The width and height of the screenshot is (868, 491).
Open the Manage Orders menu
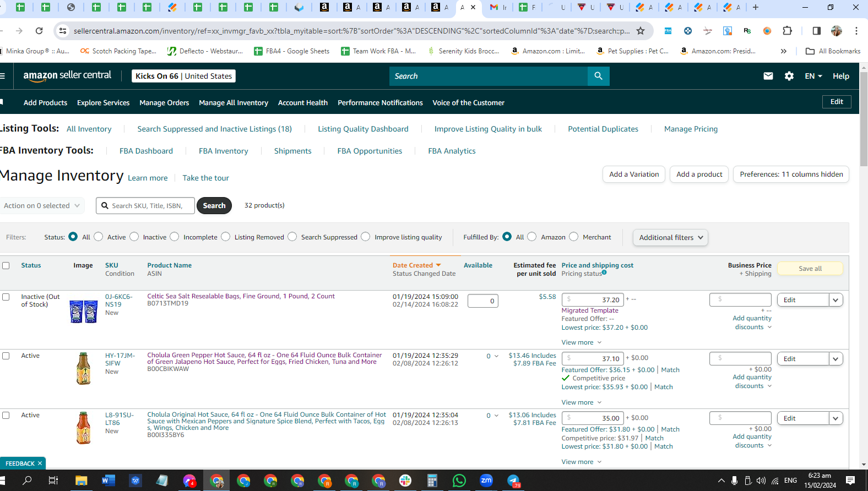(x=164, y=102)
